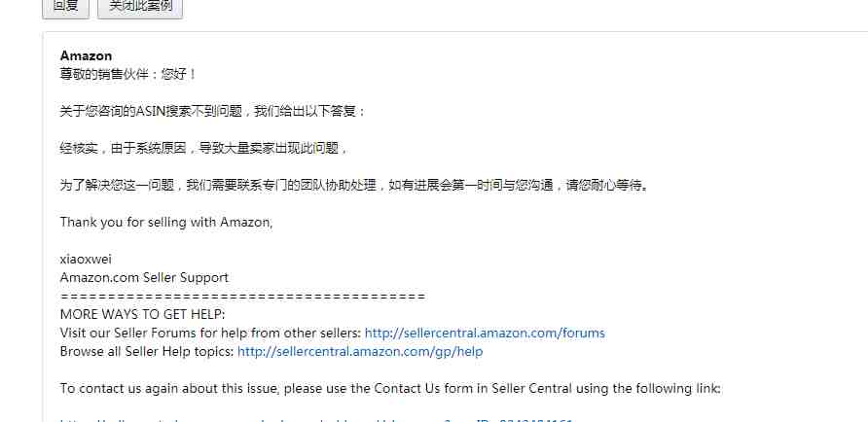Click the greeting line 尊敬的销售伙伴
This screenshot has height=422, width=868.
point(127,74)
